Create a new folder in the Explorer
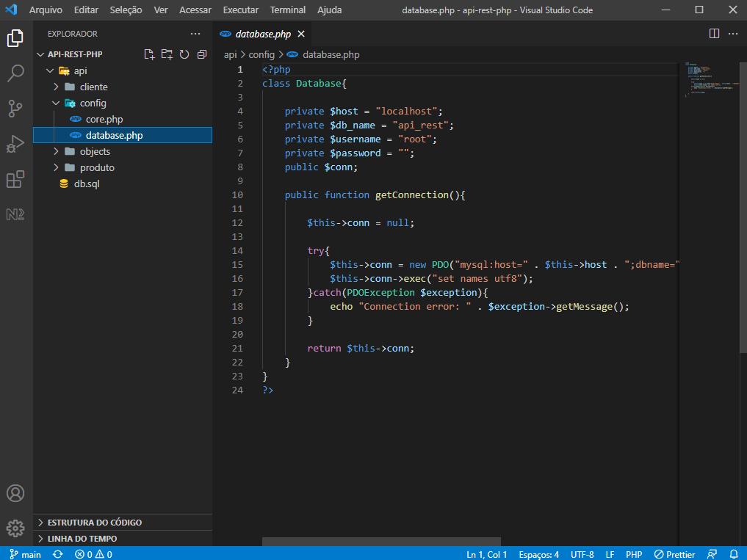The height and width of the screenshot is (560, 747). click(x=167, y=54)
